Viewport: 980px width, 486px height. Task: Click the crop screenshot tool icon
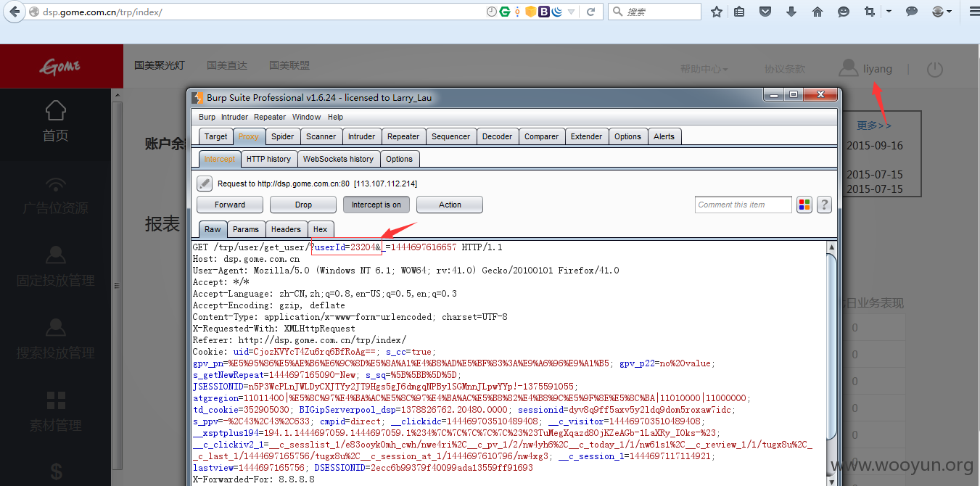pyautogui.click(x=870, y=12)
